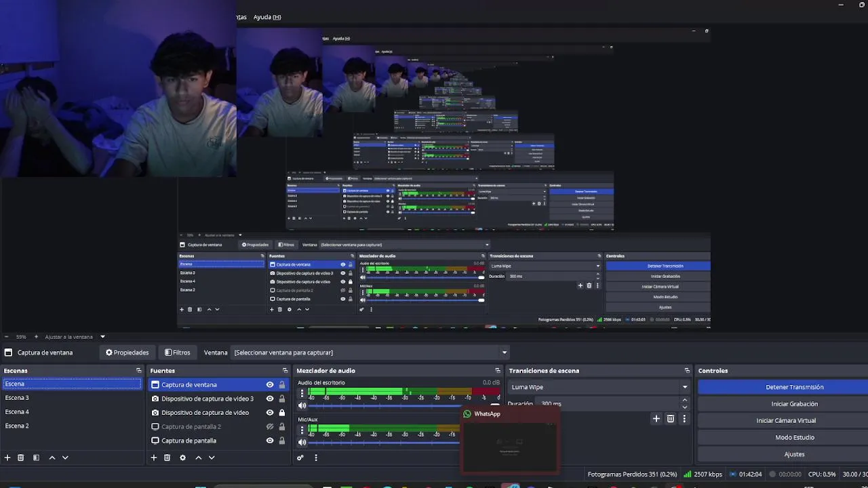Move the selected source up
868x488 pixels.
pos(198,457)
